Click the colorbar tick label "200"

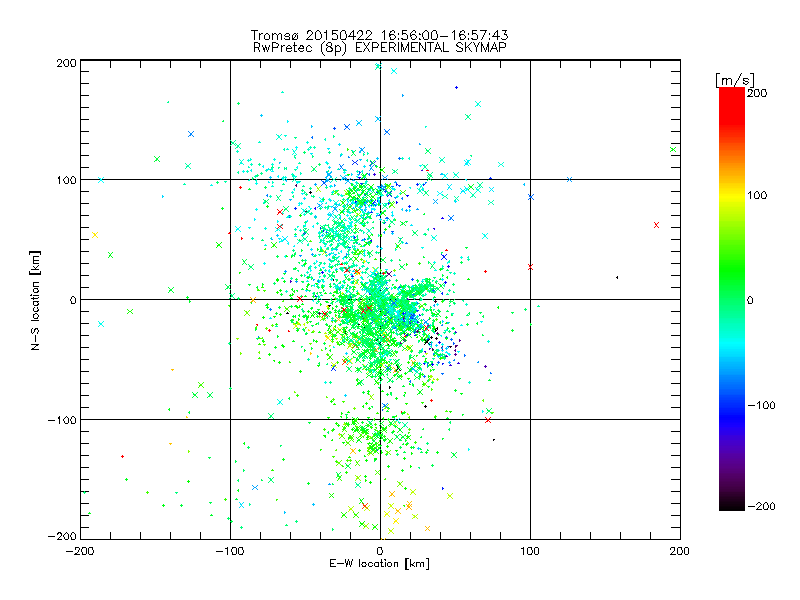point(757,93)
